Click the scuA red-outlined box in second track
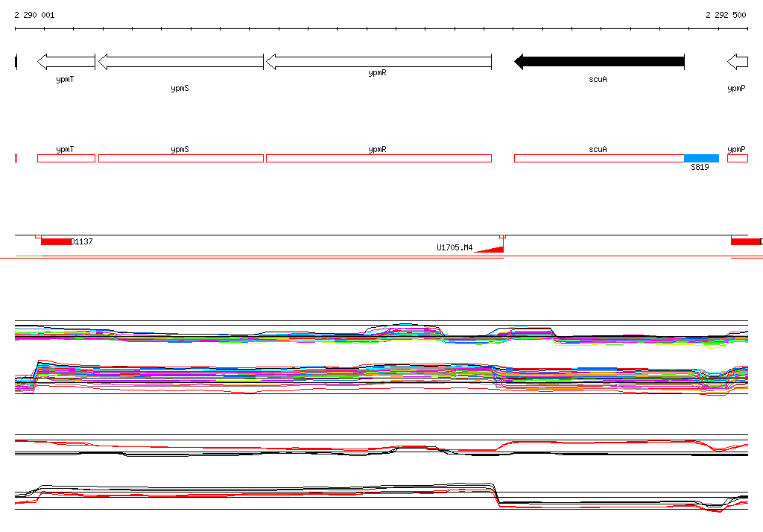This screenshot has height=532, width=763. 599,158
